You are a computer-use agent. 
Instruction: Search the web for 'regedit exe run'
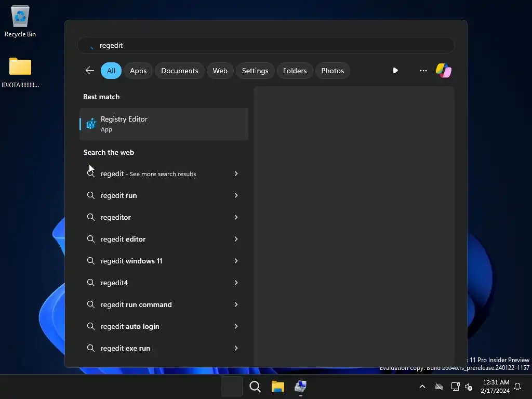(x=164, y=348)
